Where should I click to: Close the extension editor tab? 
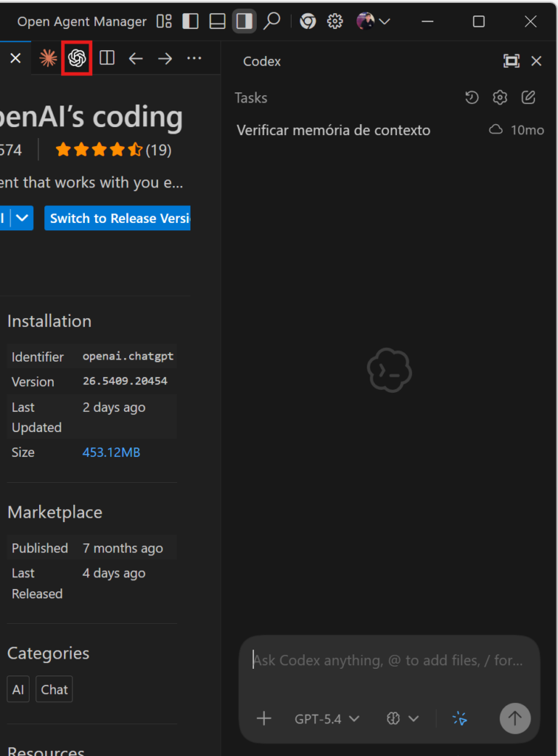[x=15, y=58]
